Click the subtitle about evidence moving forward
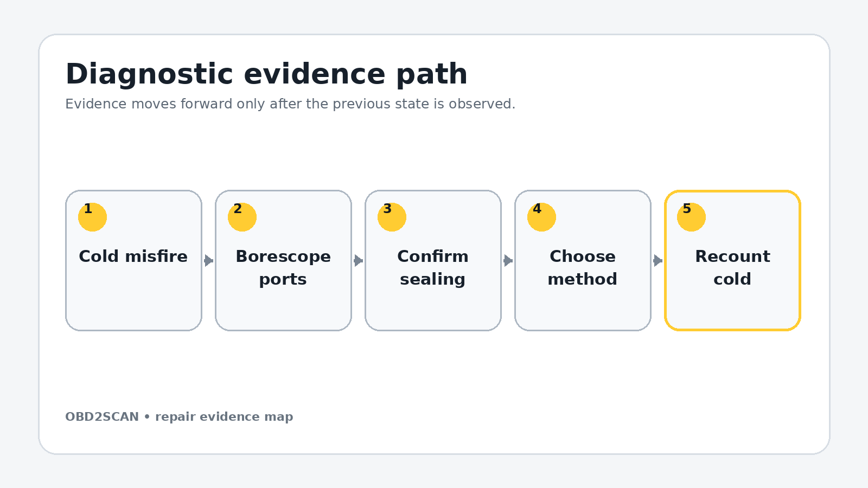The width and height of the screenshot is (868, 488). coord(290,104)
